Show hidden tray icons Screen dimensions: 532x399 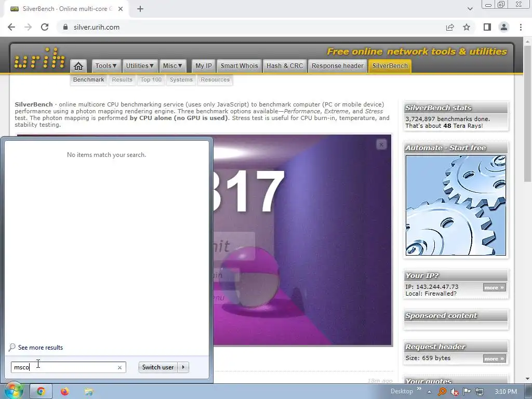[430, 392]
